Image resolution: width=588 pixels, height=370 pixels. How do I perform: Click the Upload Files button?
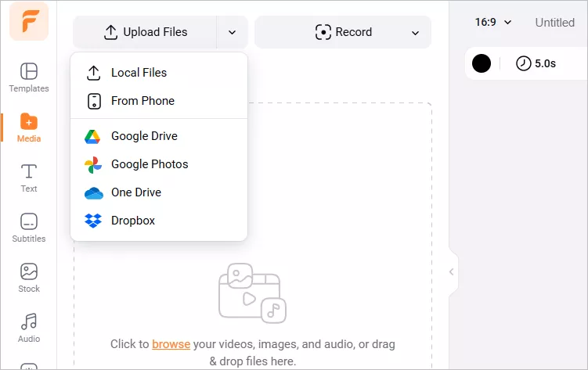tap(145, 32)
